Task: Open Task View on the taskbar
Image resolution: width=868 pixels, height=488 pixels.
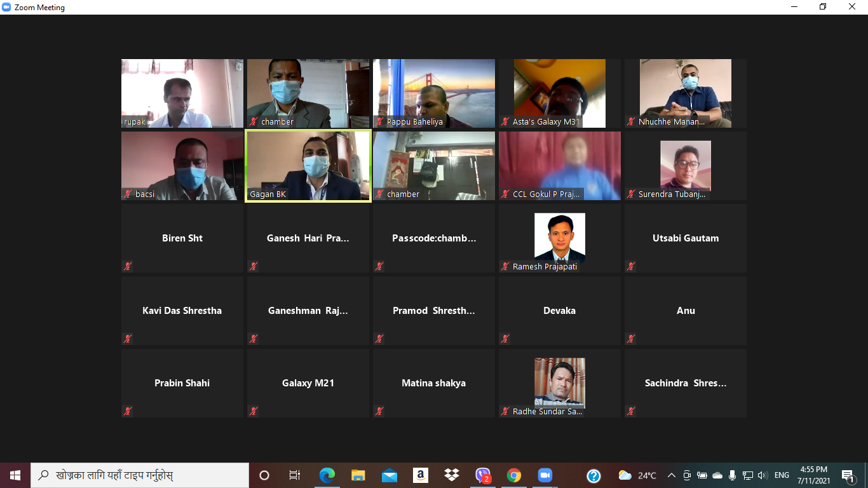Action: 295,475
